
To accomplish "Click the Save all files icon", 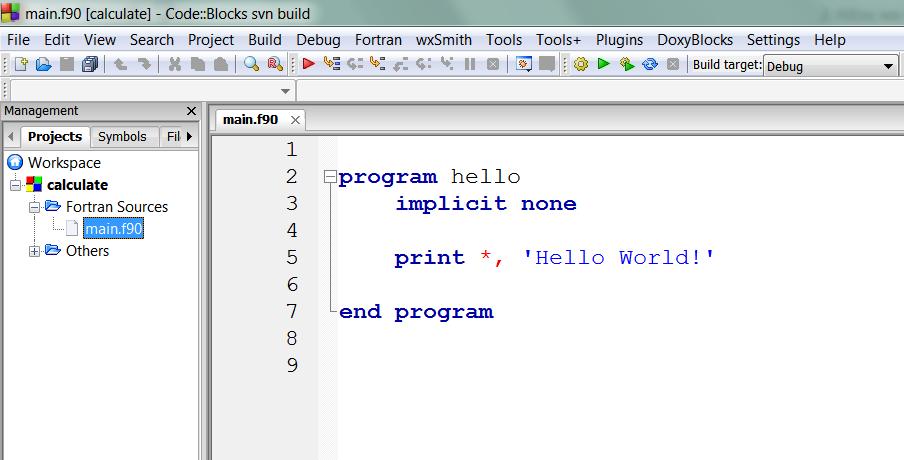I will 90,64.
